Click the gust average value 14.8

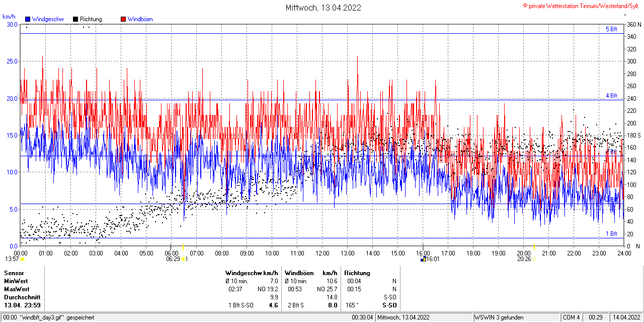(332, 297)
